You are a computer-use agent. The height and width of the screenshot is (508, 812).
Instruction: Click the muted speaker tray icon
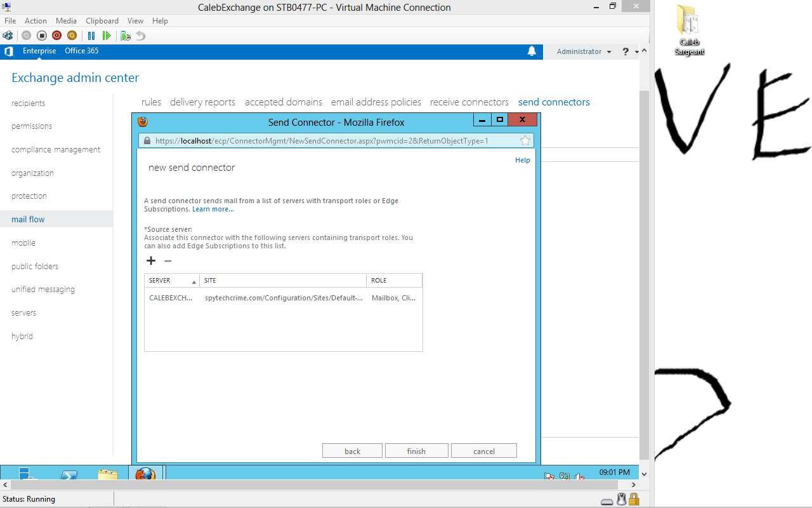point(579,476)
